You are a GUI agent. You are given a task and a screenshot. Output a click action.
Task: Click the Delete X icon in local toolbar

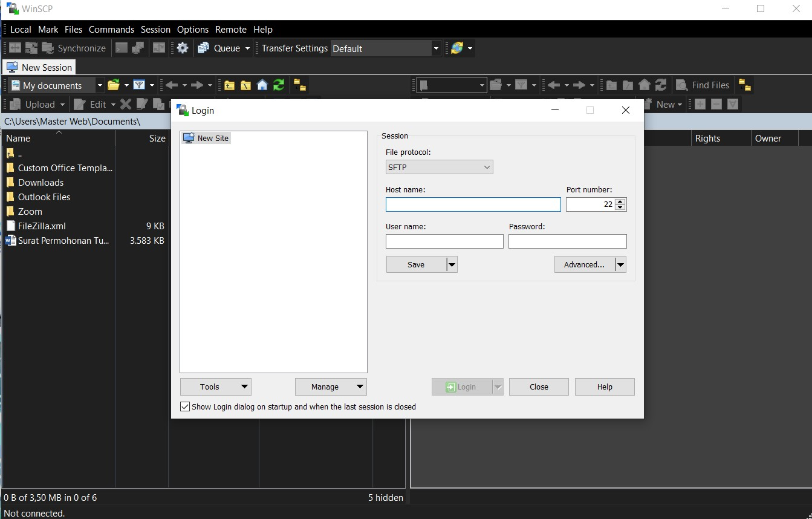tap(125, 104)
